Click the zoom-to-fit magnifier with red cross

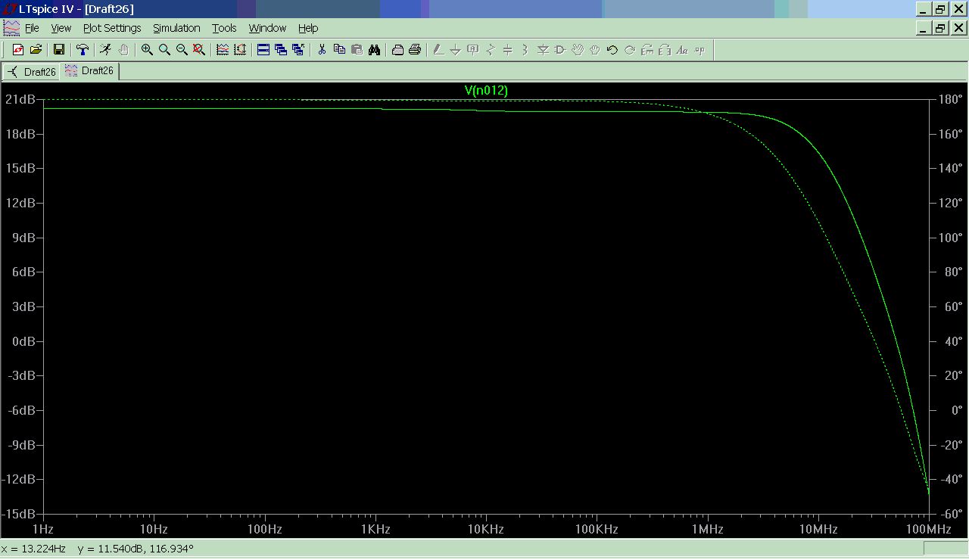pos(199,50)
